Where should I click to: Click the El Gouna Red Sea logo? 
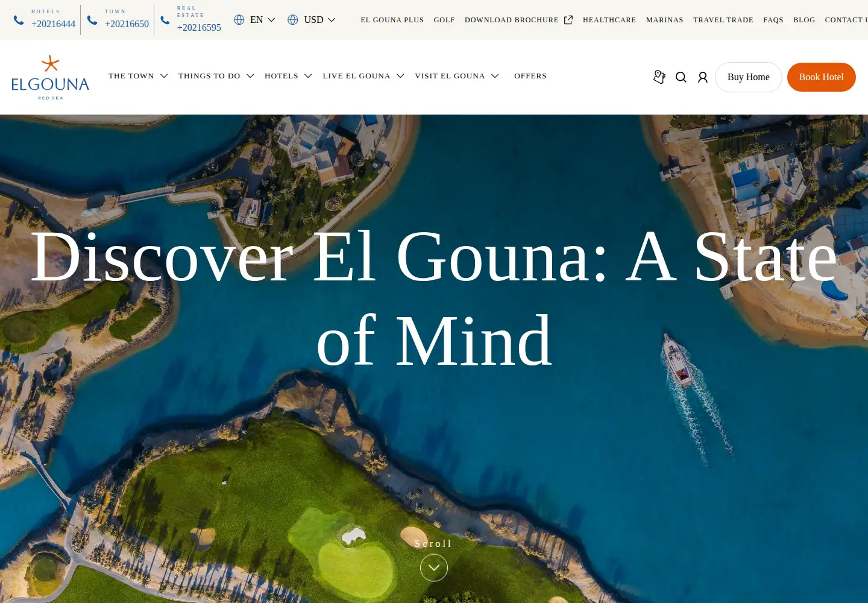(x=50, y=77)
